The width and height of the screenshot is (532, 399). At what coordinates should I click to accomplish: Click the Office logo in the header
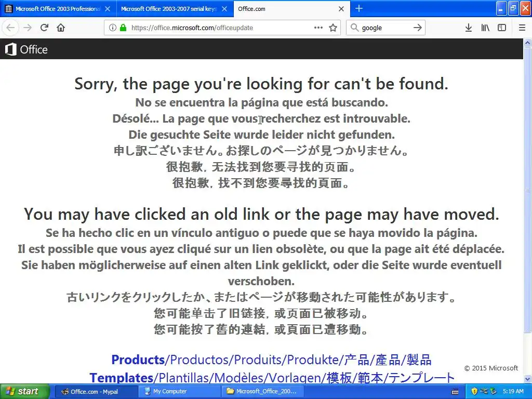[x=26, y=49]
